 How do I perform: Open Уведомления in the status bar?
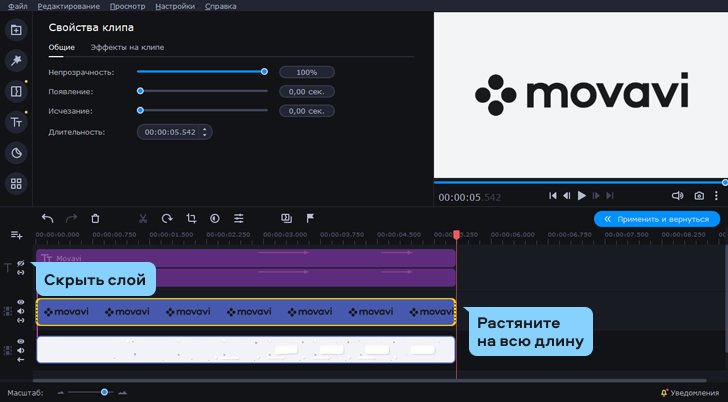(689, 393)
